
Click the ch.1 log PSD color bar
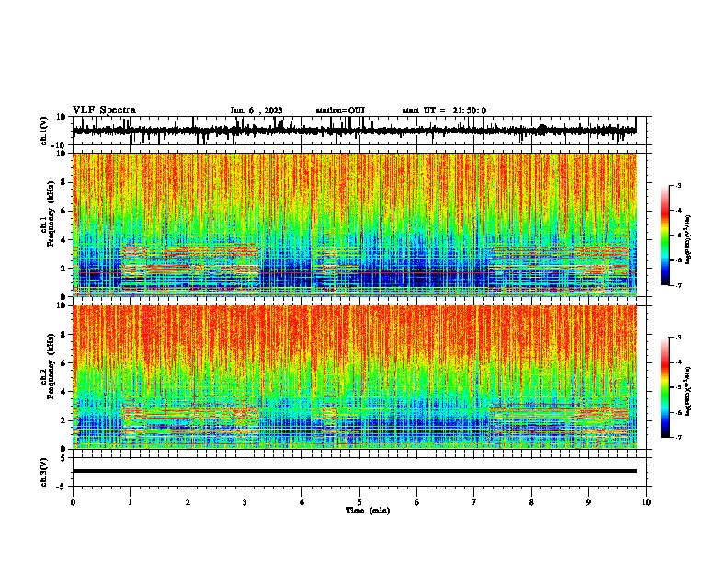[x=665, y=236]
